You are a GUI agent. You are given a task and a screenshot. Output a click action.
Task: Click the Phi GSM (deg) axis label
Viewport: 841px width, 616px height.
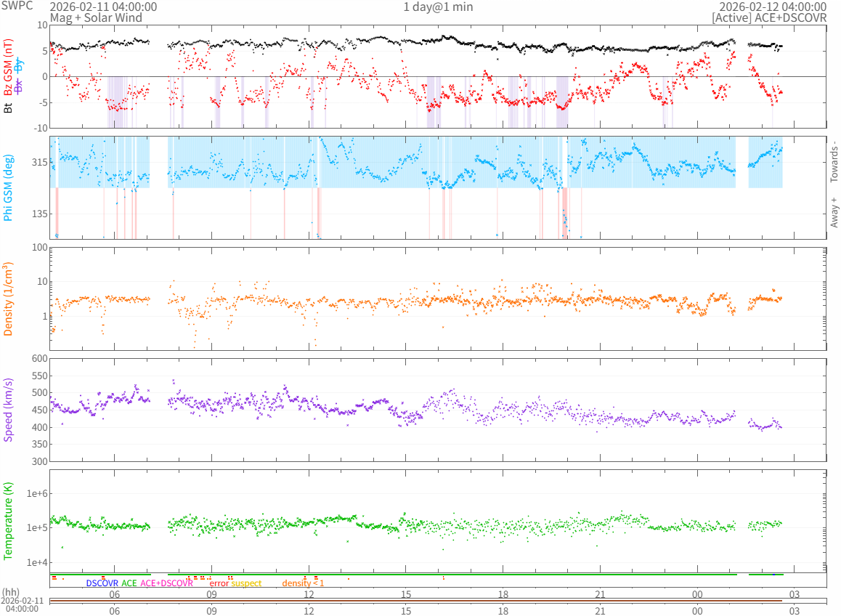pos(9,187)
